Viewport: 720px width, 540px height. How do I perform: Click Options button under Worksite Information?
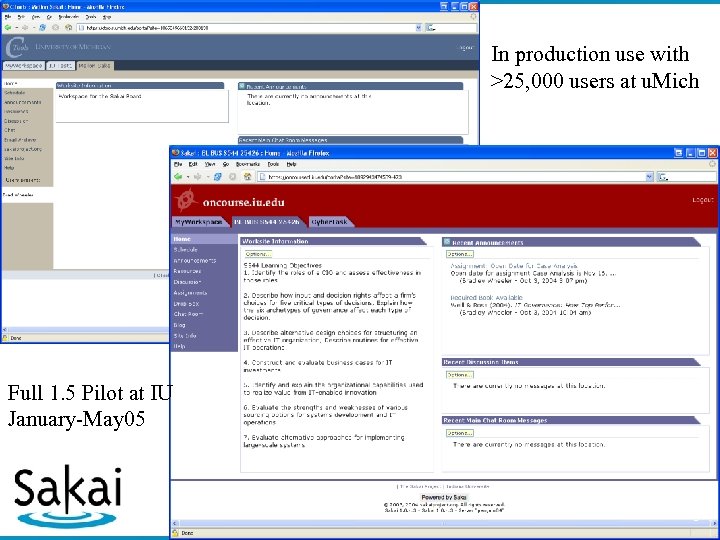point(258,254)
